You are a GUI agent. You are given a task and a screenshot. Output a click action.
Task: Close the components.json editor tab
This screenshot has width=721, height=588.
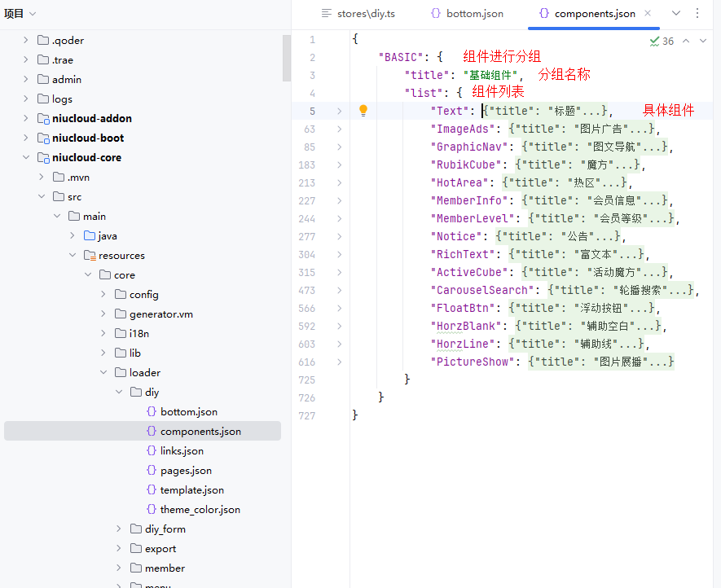(648, 14)
